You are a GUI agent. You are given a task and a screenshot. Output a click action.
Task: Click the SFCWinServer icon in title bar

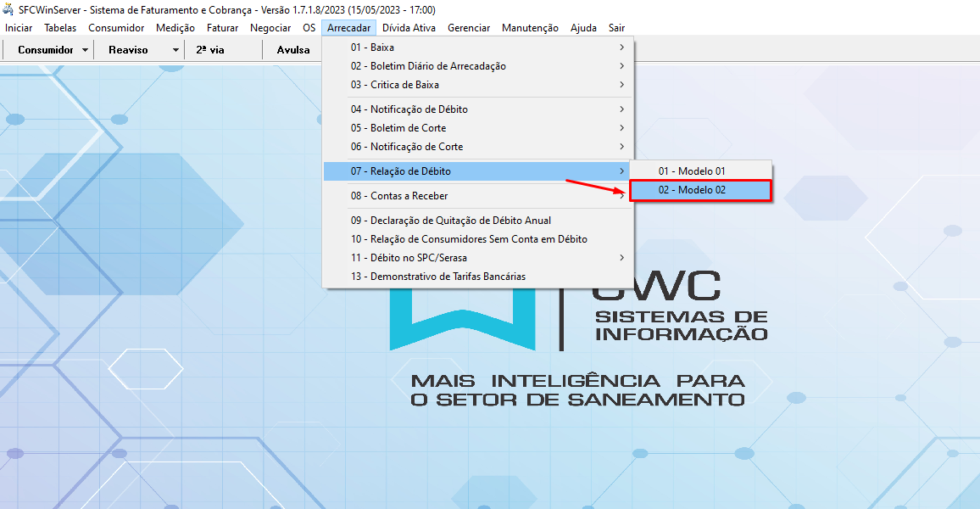pyautogui.click(x=8, y=10)
